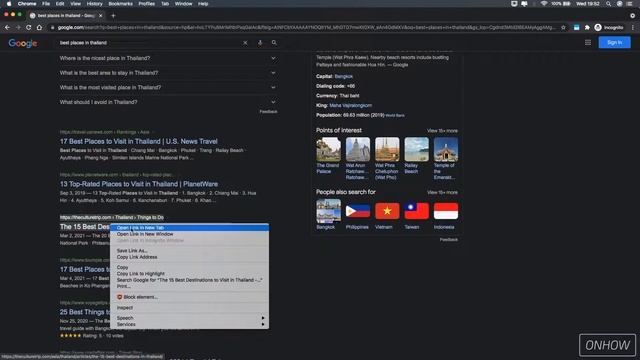Open the Railay Beach thumbnail
This screenshot has height=360, width=640.
416,150
